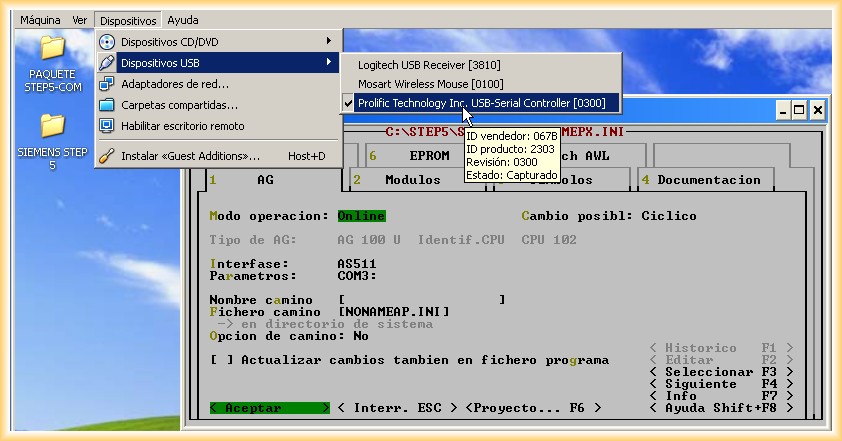Open the Máquina menu

pos(40,20)
